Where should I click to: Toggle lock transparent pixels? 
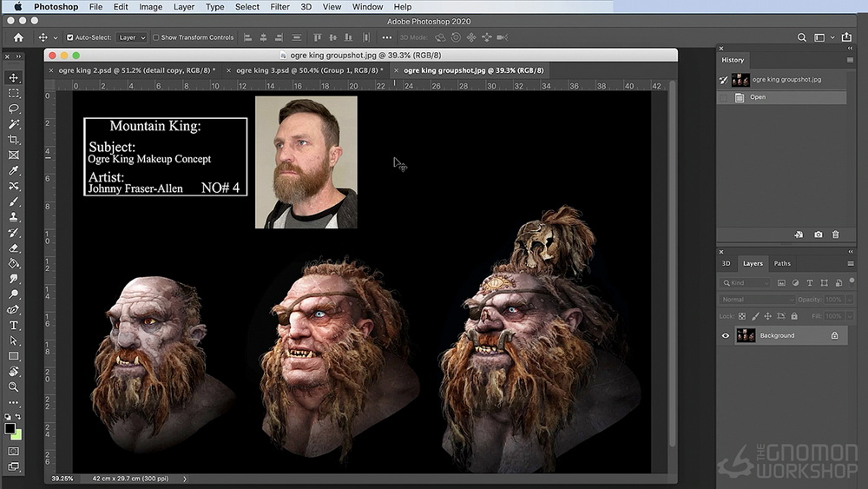pyautogui.click(x=742, y=316)
